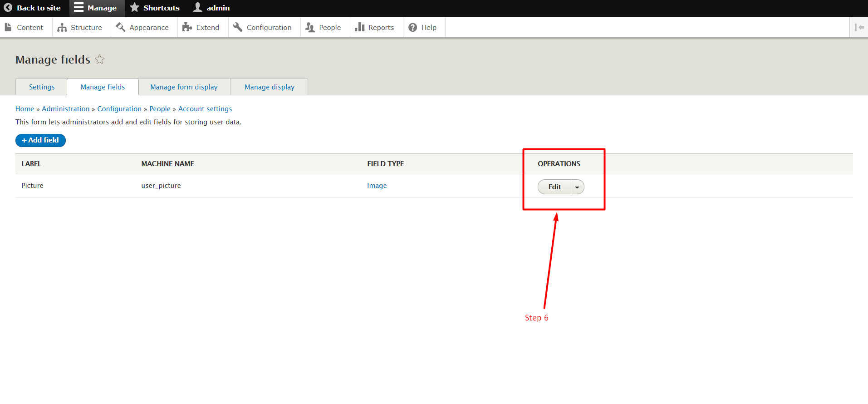
Task: Click the Back to site arrow icon
Action: click(8, 8)
